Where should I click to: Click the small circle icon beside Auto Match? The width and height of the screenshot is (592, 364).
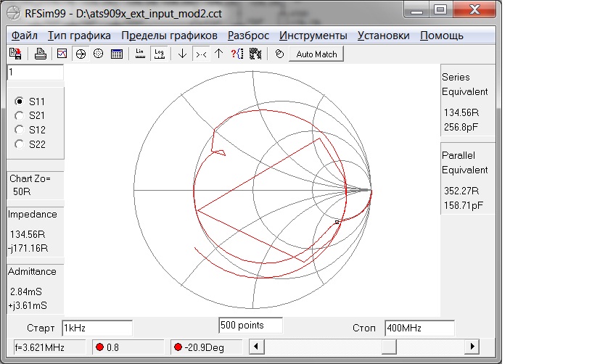(279, 54)
